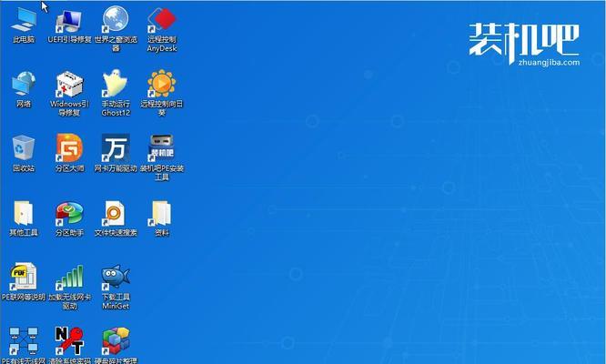Screen dimensions: 606x364
Task: Launch 分区大师 partition tool icon
Action: (69, 147)
